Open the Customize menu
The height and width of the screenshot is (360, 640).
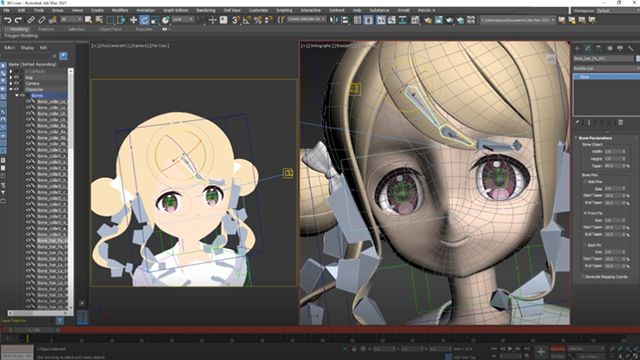pyautogui.click(x=258, y=10)
